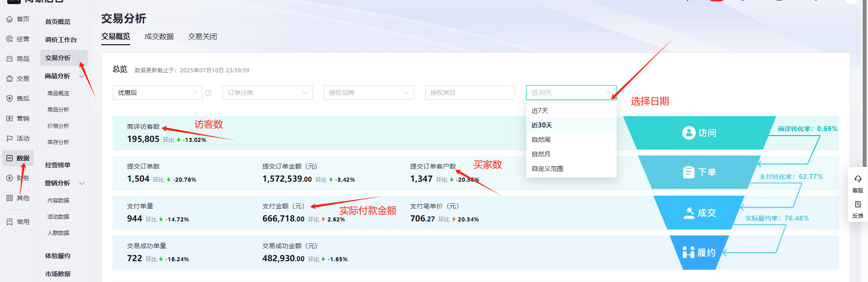Image resolution: width=868 pixels, height=282 pixels.
Task: Open the 订单分类 dropdown
Action: click(x=267, y=93)
